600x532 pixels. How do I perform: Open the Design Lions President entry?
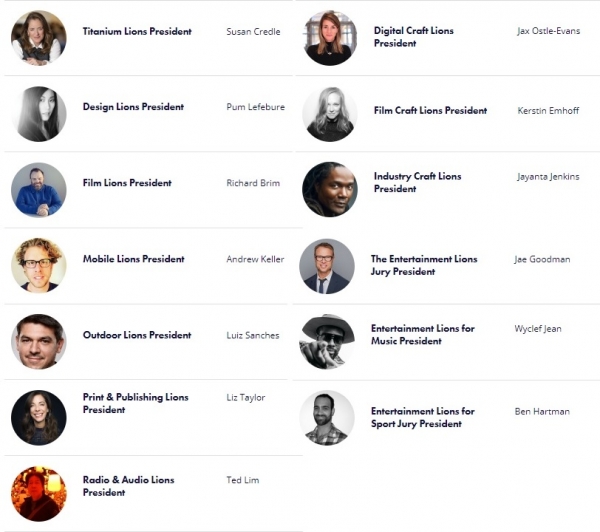coord(133,107)
